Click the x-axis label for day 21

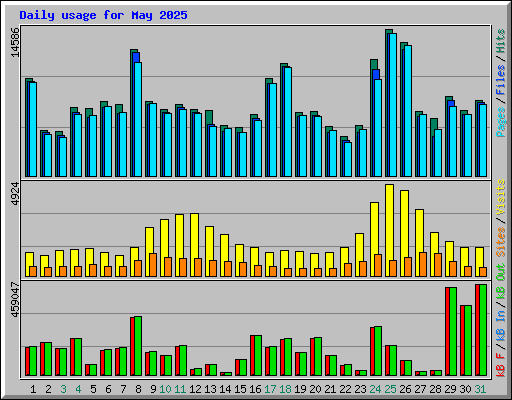pyautogui.click(x=330, y=389)
